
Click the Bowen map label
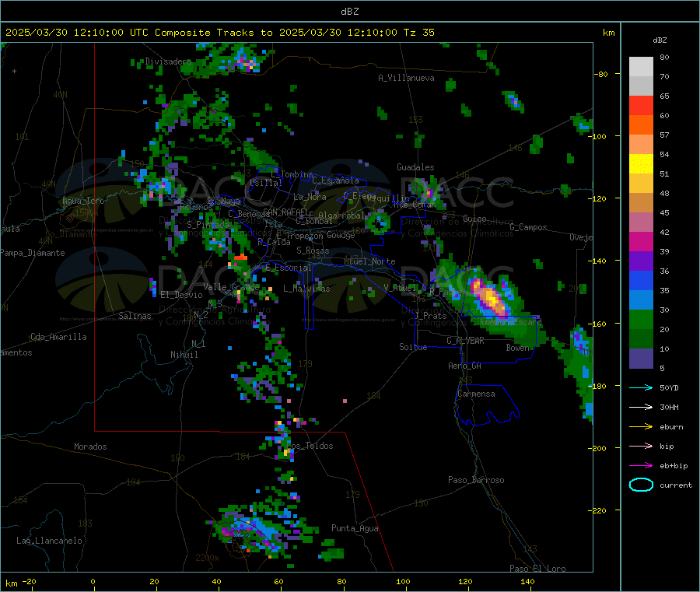[x=518, y=348]
